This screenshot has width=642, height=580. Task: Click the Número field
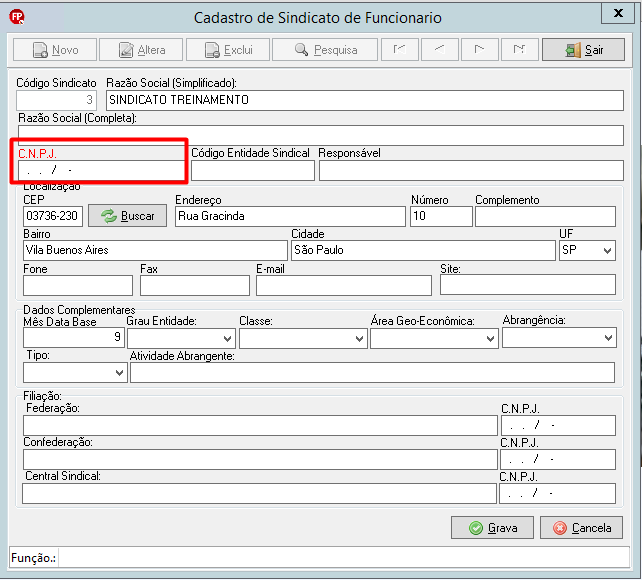(441, 216)
